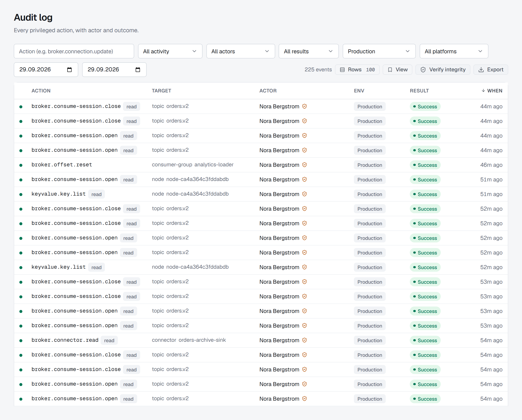The width and height of the screenshot is (522, 420).
Task: Open calendar picker on end date field
Action: click(x=138, y=70)
